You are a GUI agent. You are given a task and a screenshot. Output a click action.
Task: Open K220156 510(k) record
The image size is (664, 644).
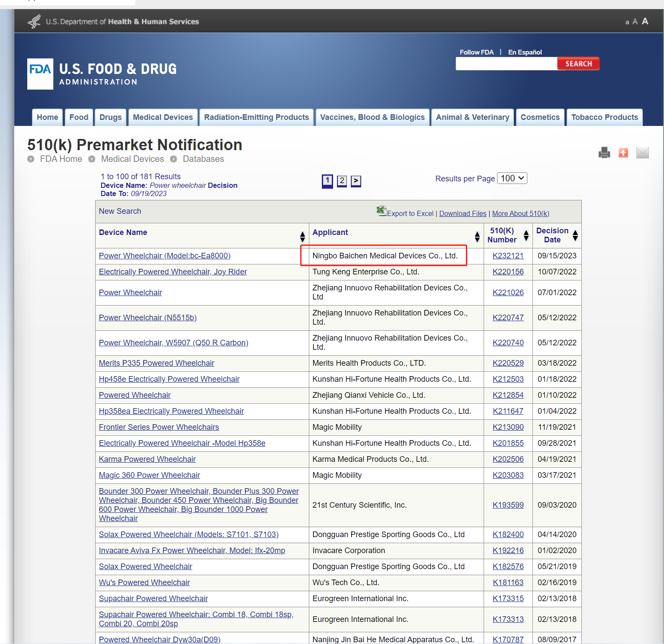point(508,272)
